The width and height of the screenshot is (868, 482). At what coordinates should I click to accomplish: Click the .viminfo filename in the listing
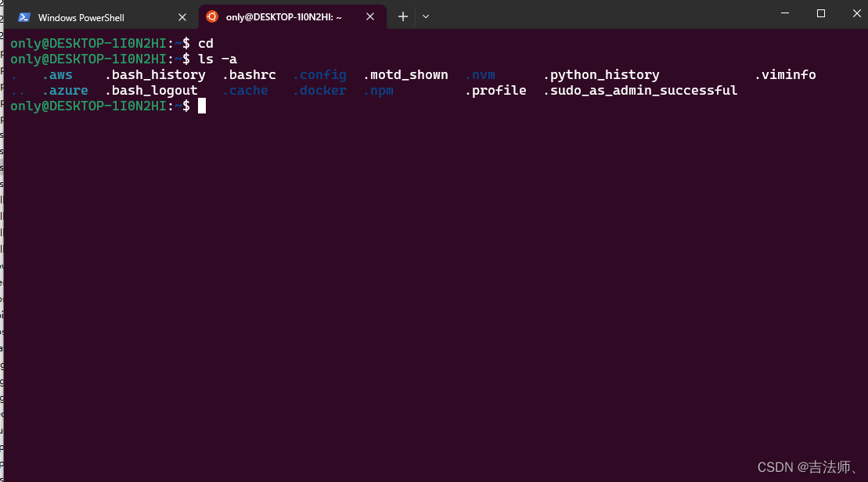point(785,74)
